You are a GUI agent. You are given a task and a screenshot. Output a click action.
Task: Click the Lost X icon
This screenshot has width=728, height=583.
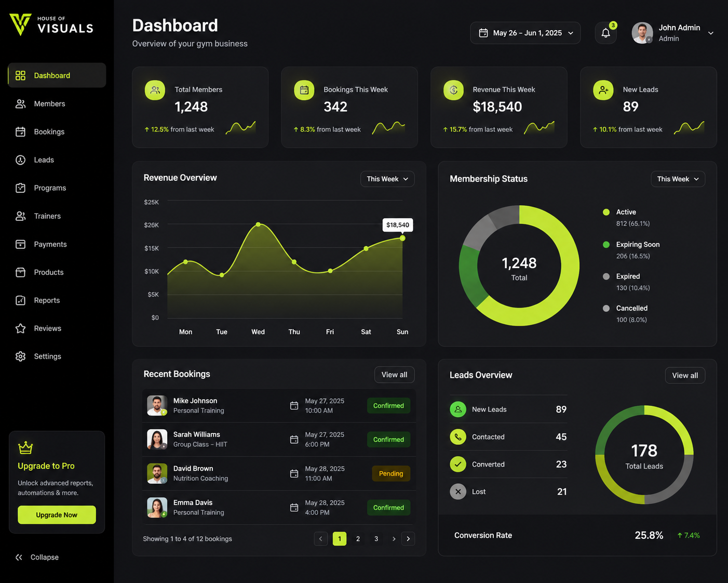point(458,492)
